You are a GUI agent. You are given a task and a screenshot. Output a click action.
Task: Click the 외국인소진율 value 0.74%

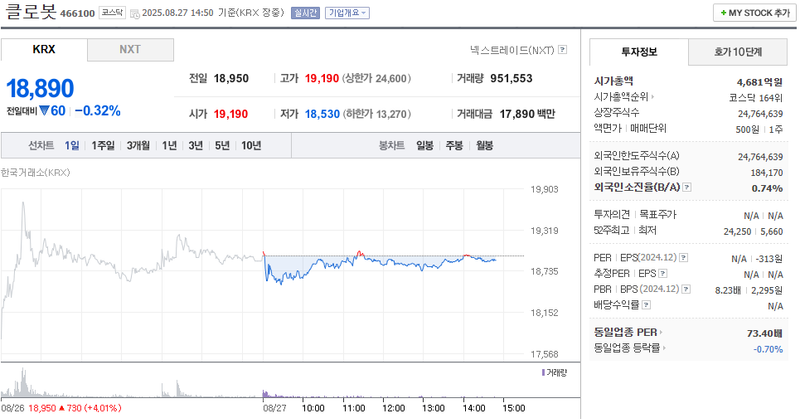point(767,188)
